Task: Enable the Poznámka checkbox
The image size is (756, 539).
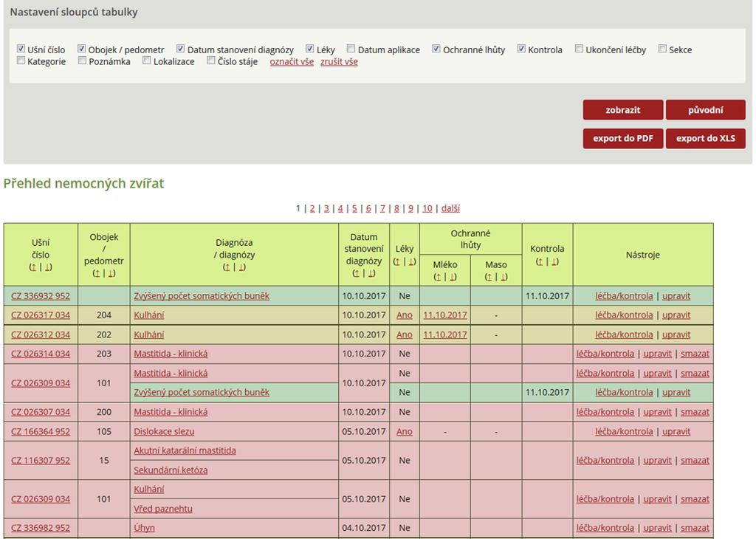Action: tap(82, 61)
